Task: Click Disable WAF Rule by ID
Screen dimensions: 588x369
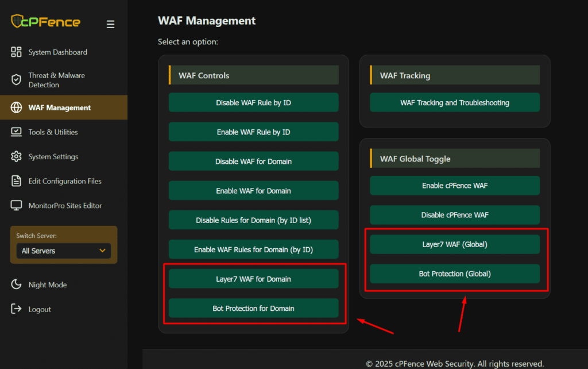Action: [x=253, y=102]
